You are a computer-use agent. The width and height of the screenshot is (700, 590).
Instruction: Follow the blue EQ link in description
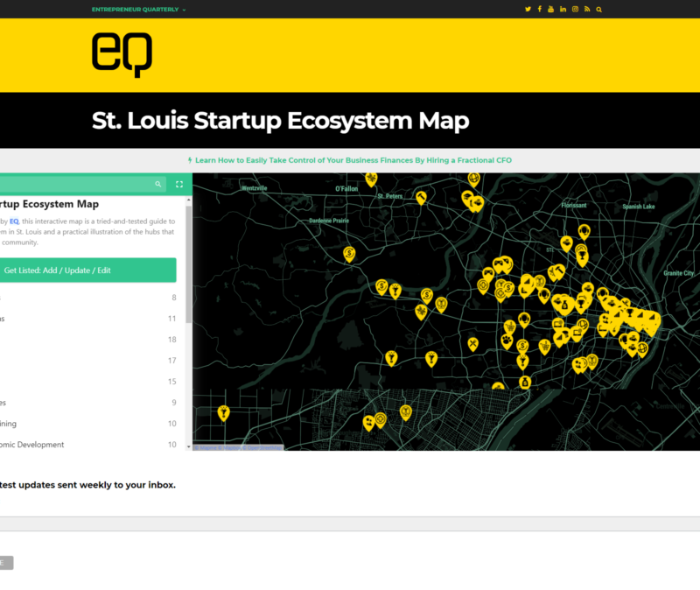[x=14, y=221]
